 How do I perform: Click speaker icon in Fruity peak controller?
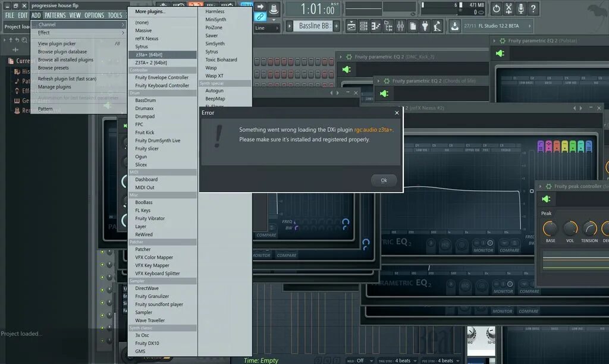tap(546, 199)
